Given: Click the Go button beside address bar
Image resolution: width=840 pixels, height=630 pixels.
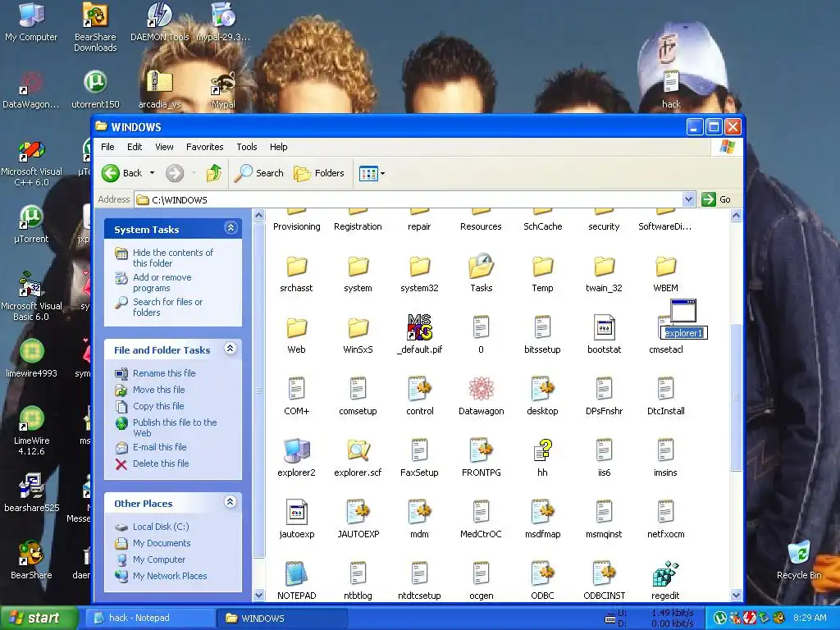Looking at the screenshot, I should pos(717,199).
